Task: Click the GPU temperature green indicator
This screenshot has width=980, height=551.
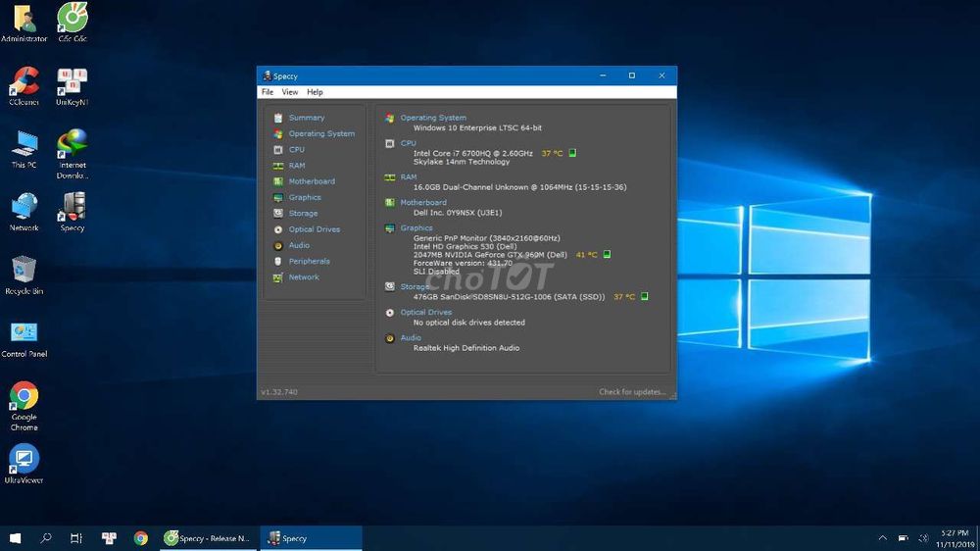Action: pos(607,255)
